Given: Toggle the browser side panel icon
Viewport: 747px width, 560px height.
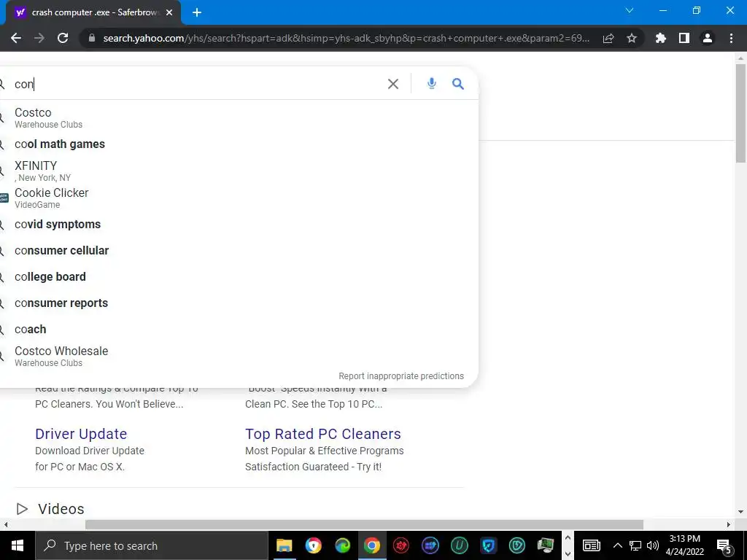Looking at the screenshot, I should [684, 38].
